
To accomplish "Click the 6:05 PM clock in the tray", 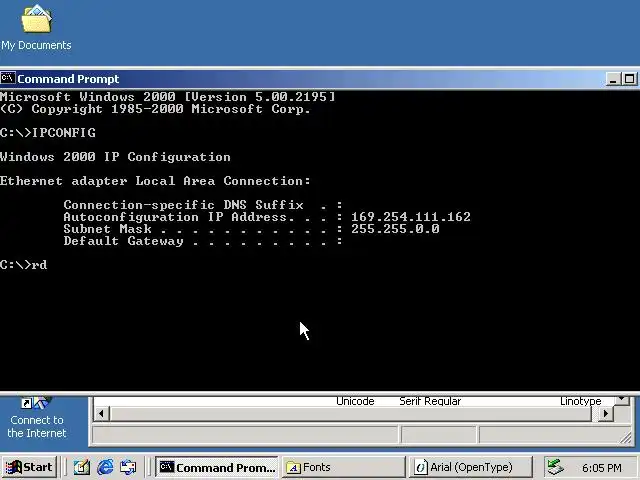I will point(602,468).
